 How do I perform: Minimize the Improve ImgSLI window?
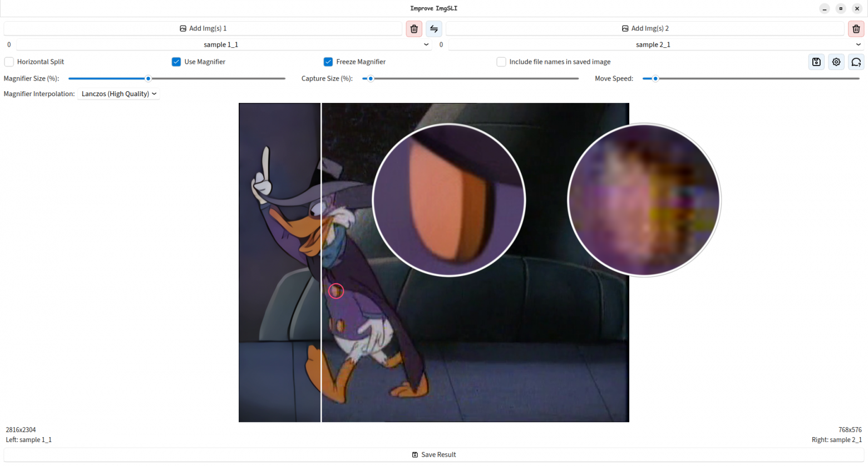825,8
